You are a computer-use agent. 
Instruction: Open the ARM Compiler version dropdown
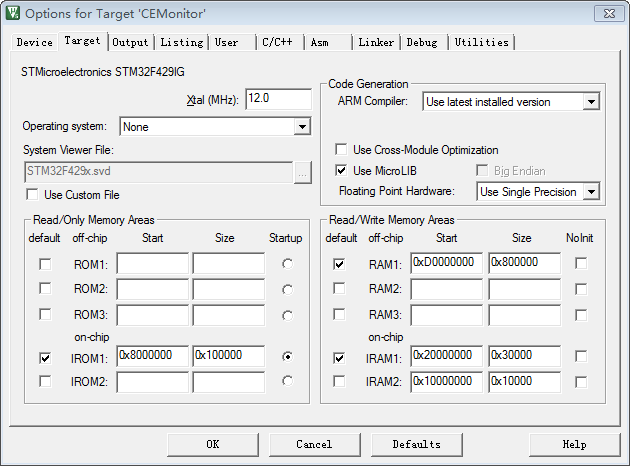pyautogui.click(x=591, y=102)
